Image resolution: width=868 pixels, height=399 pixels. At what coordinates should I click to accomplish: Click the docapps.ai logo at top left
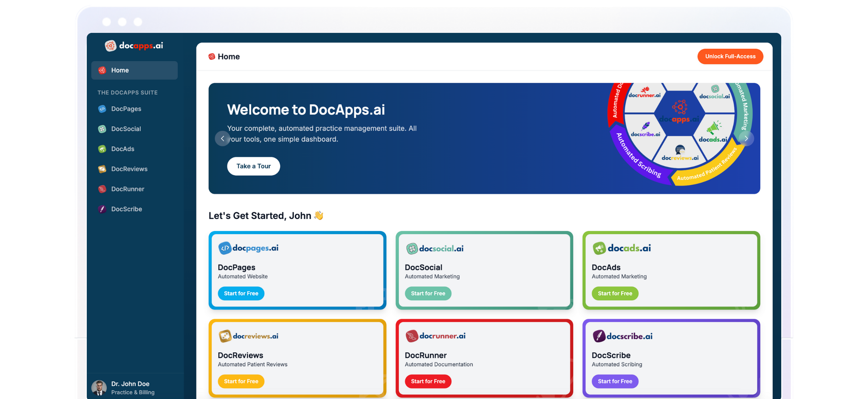point(134,46)
